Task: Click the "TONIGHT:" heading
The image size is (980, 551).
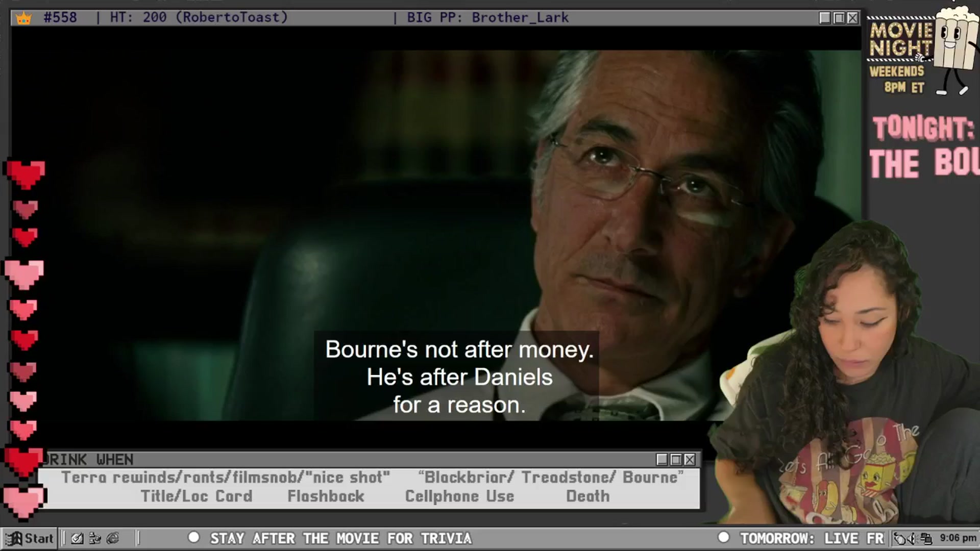Action: point(923,128)
